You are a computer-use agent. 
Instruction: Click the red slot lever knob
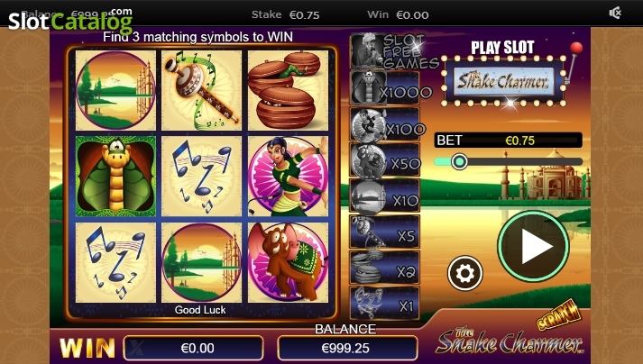click(576, 48)
